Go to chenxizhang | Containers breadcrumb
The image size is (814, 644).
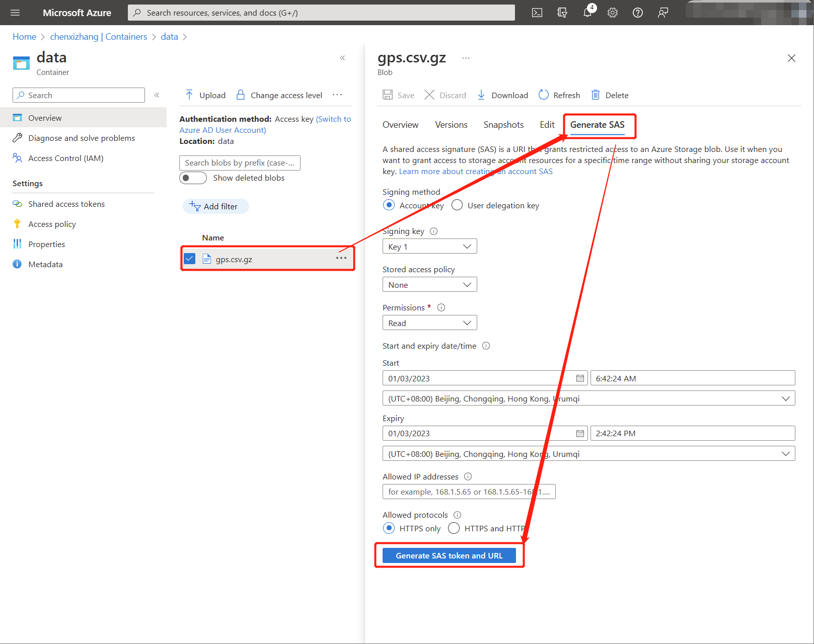point(99,37)
